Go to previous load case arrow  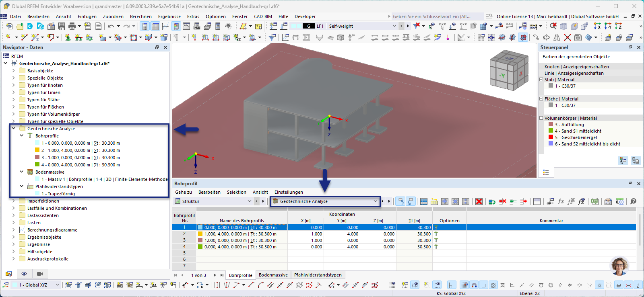click(401, 26)
